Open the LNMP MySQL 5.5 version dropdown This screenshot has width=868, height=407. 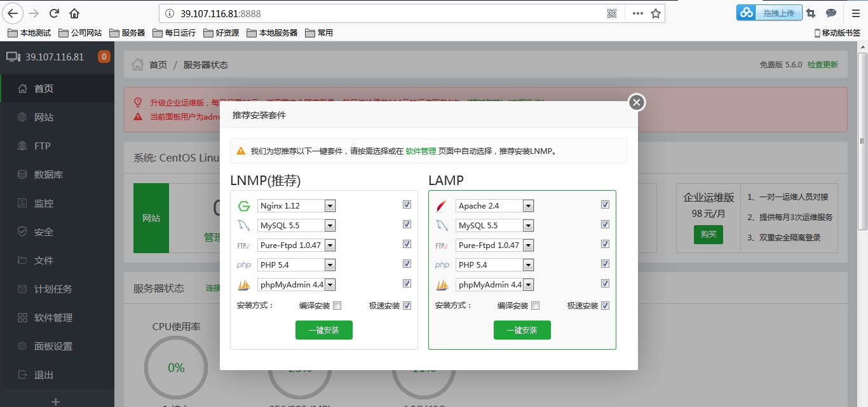coord(297,226)
